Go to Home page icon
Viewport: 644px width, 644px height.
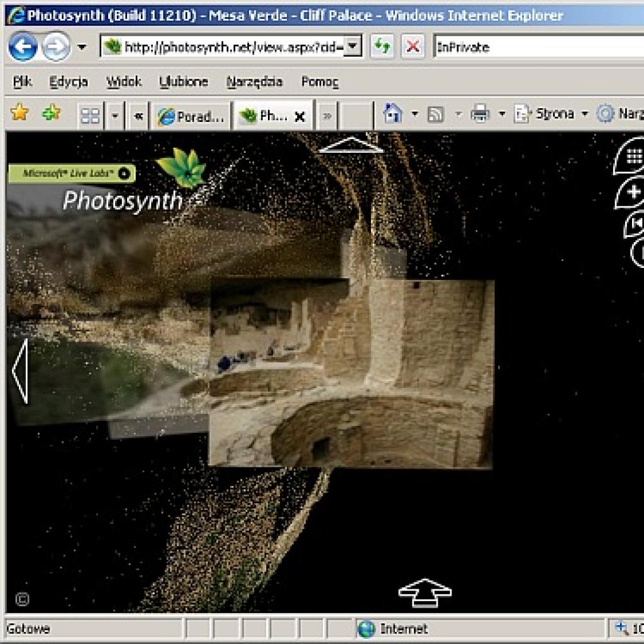coord(392,113)
